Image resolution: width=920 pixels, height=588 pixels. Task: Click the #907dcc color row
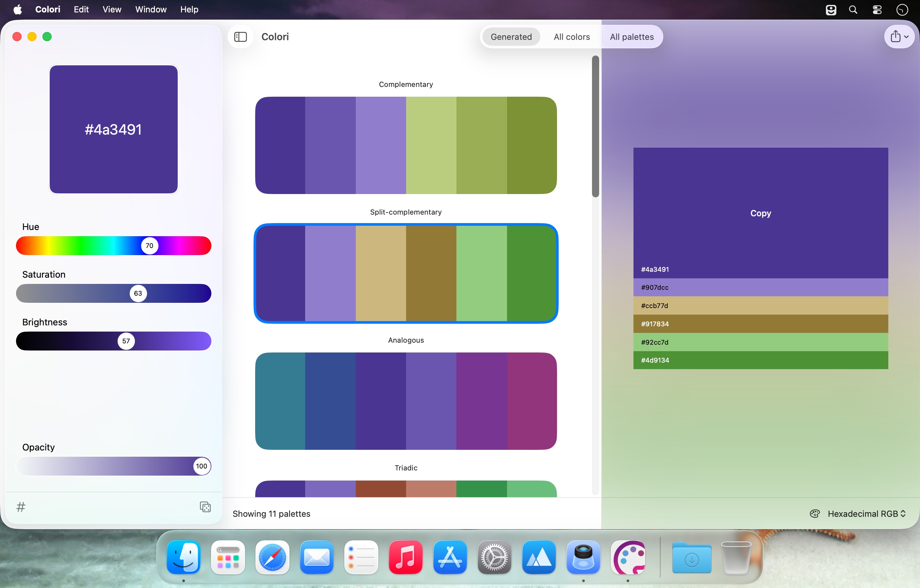[760, 287]
